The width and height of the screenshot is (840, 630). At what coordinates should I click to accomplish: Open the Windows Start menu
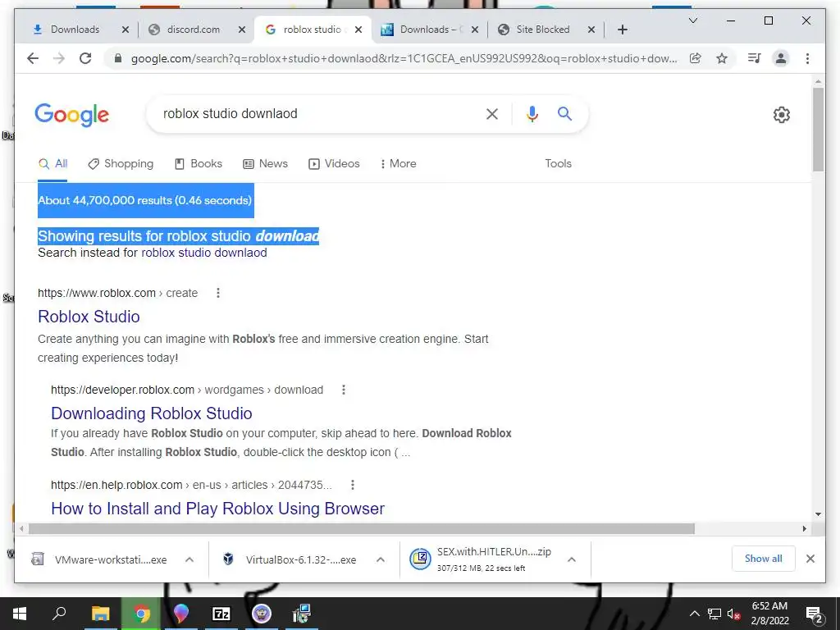(x=20, y=614)
